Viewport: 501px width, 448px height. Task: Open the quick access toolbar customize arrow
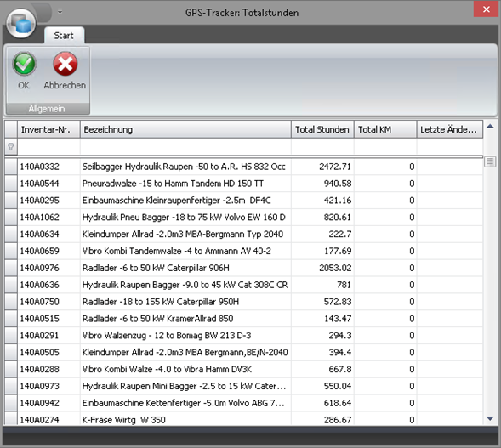(x=60, y=12)
